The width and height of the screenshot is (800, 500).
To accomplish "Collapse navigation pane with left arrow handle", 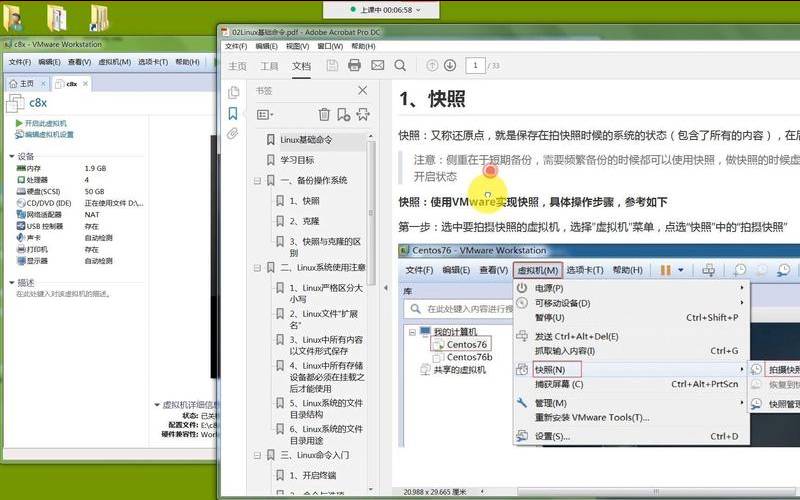I will (386, 288).
